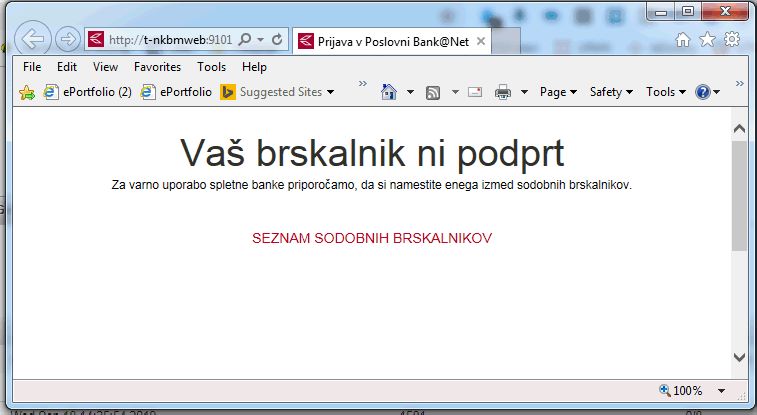Click the vertical scrollbar thumb
The width and height of the screenshot is (757, 415).
click(739, 196)
